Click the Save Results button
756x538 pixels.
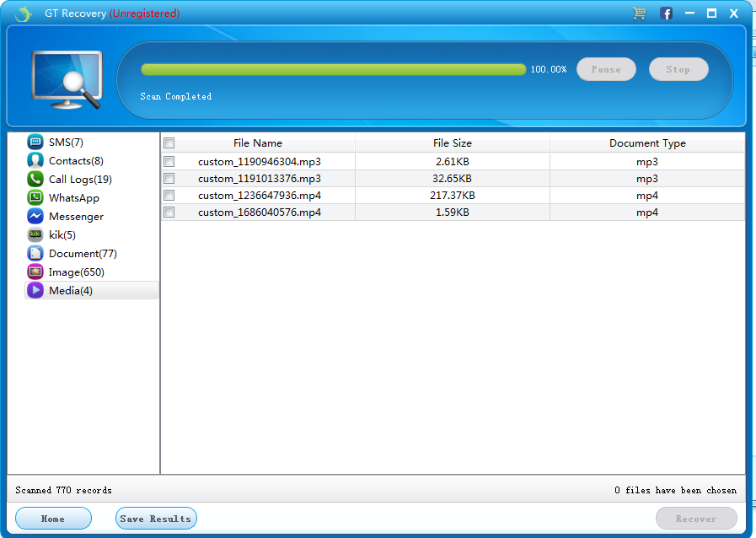pos(156,519)
